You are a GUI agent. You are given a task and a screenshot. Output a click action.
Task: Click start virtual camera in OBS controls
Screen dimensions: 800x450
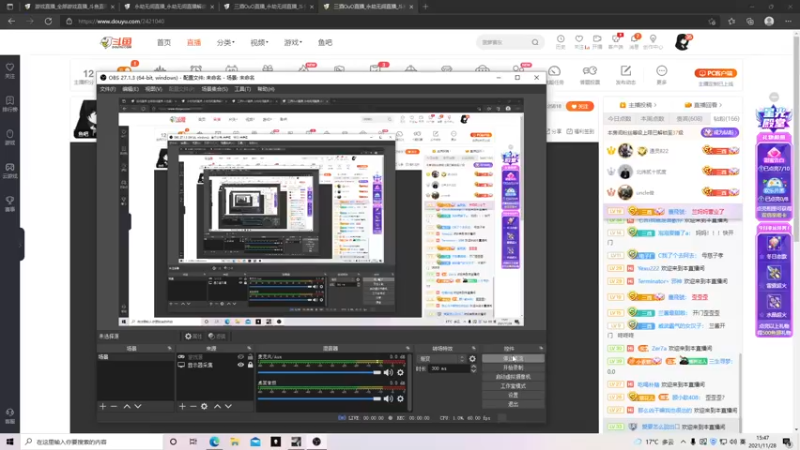tap(513, 377)
